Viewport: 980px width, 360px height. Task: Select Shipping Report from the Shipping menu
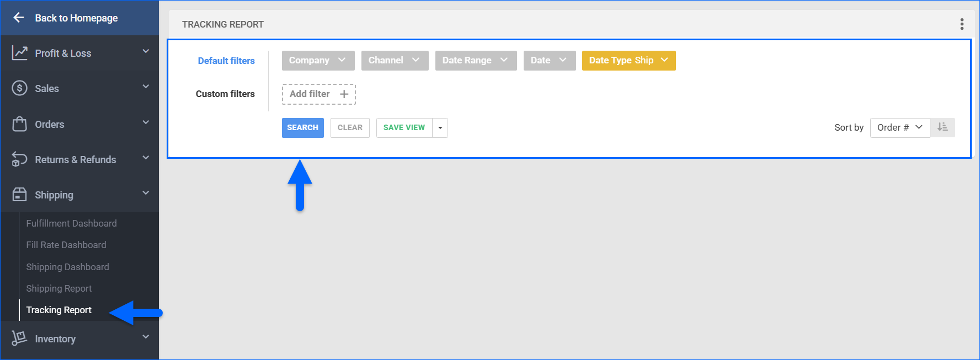[x=59, y=288]
